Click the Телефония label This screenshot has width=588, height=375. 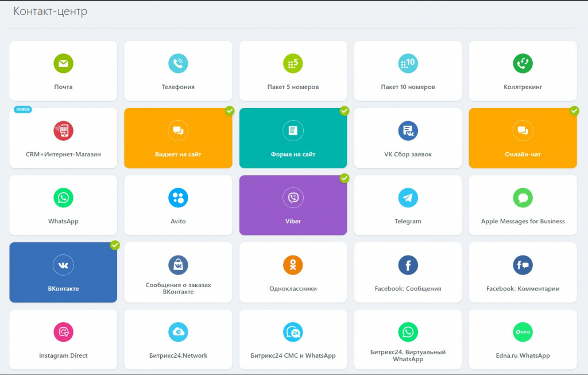[x=178, y=87]
